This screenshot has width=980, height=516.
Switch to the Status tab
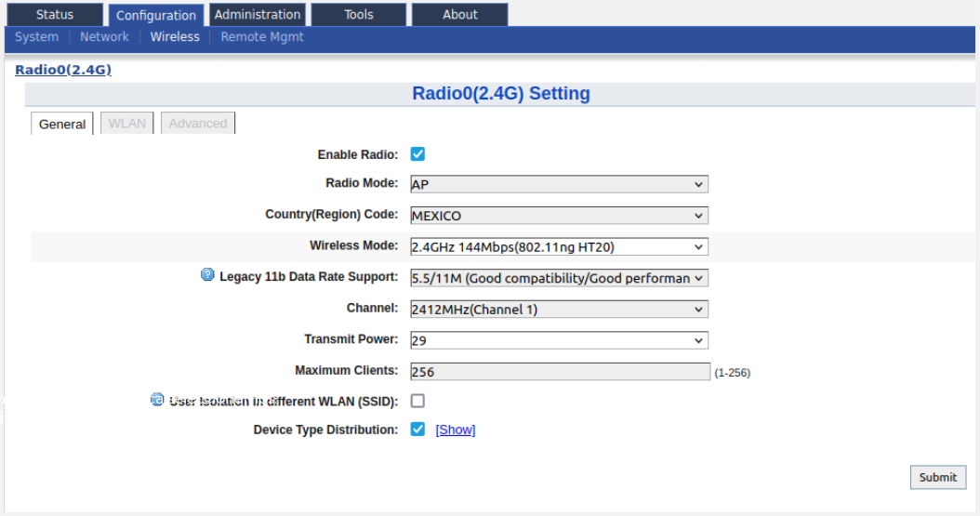point(54,14)
